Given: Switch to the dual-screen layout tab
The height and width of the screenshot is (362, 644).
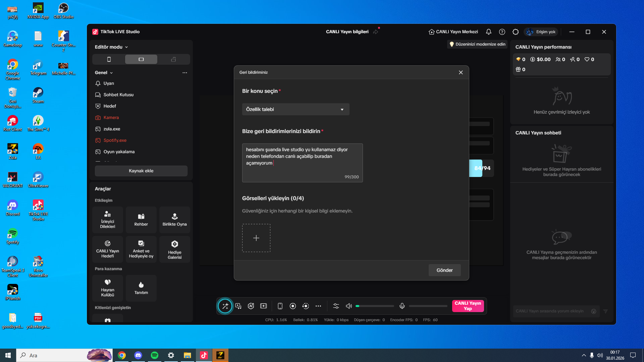Looking at the screenshot, I should click(173, 59).
